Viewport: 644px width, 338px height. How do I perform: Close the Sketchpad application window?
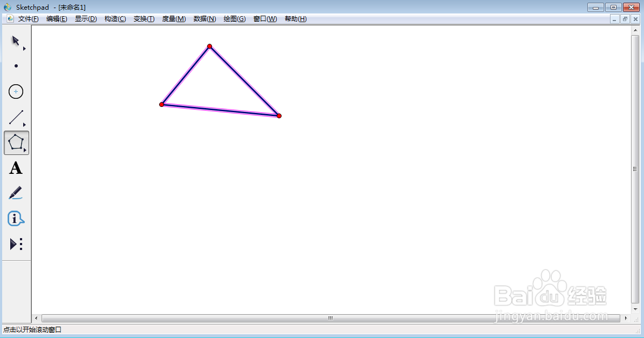coord(631,8)
